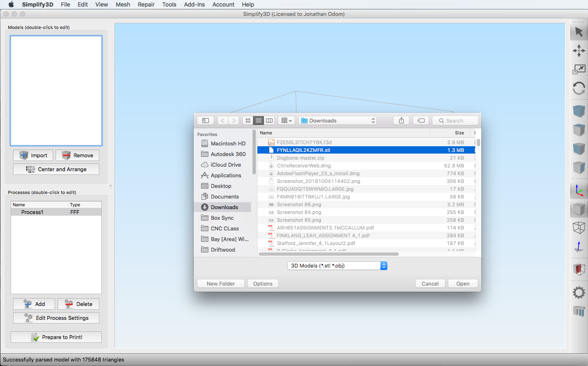Select the rotate model tool

pos(579,88)
